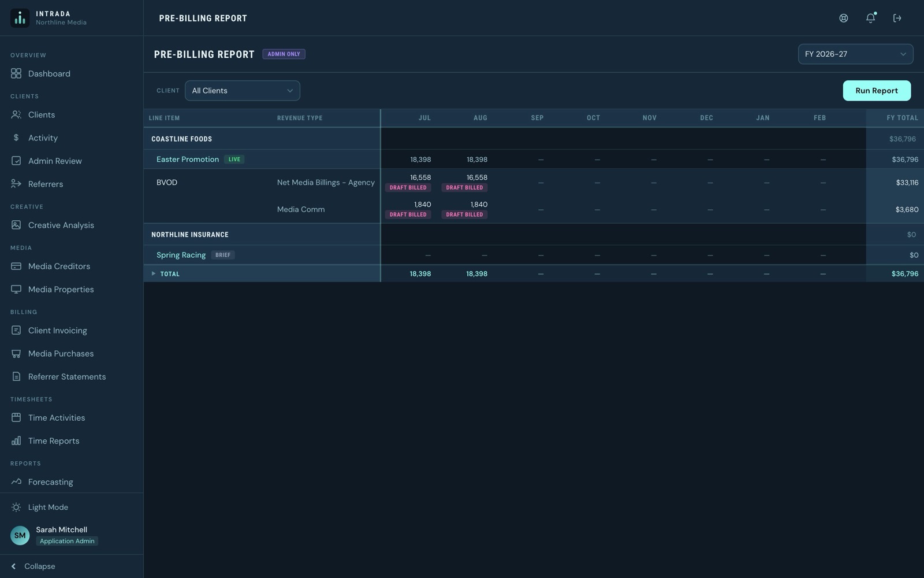Click the Referrer Statements file icon
Image resolution: width=924 pixels, height=578 pixels.
point(16,376)
